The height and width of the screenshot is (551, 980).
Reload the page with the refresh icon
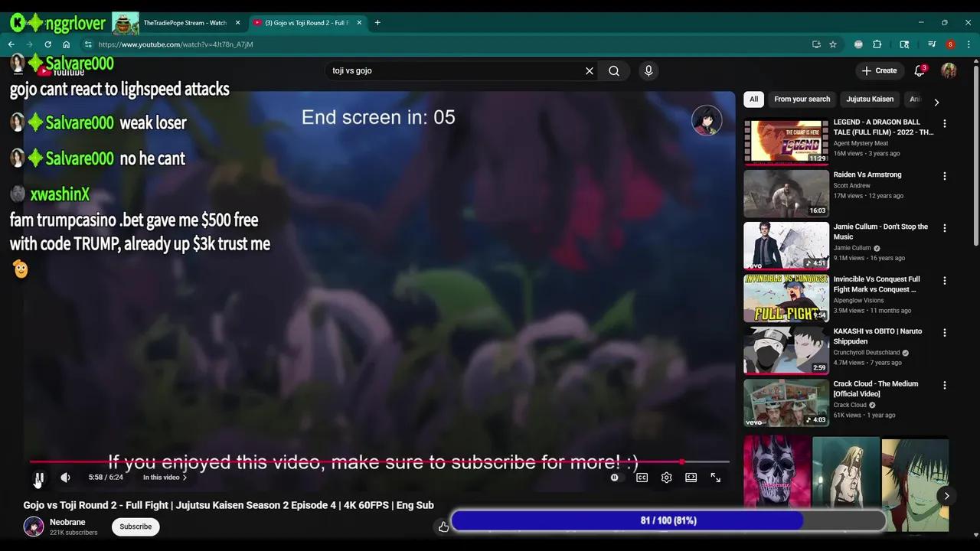click(47, 44)
